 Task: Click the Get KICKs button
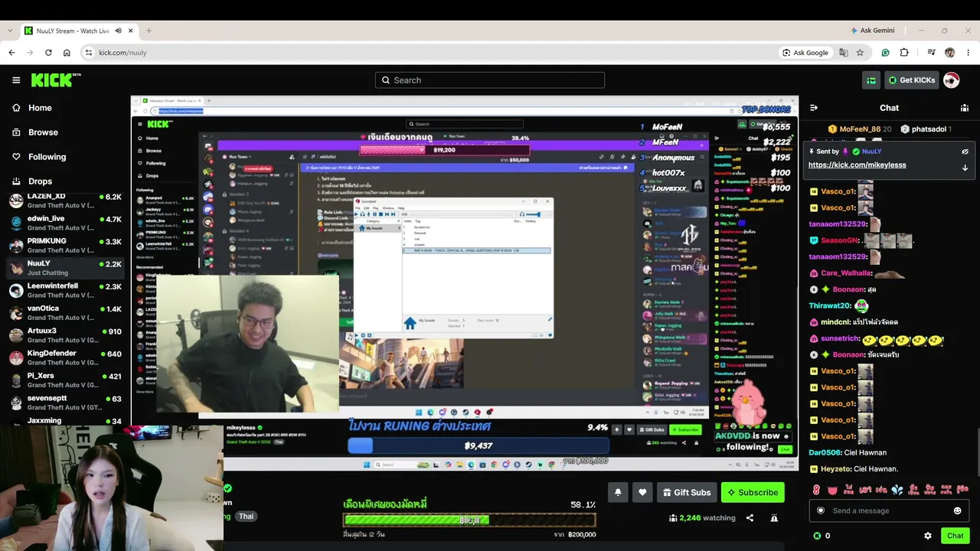911,80
